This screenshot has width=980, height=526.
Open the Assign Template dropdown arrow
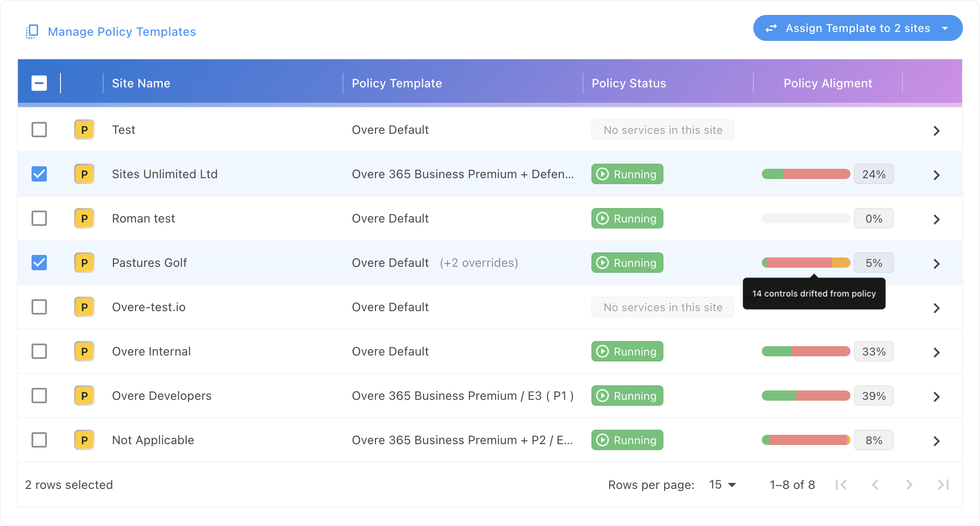point(945,28)
